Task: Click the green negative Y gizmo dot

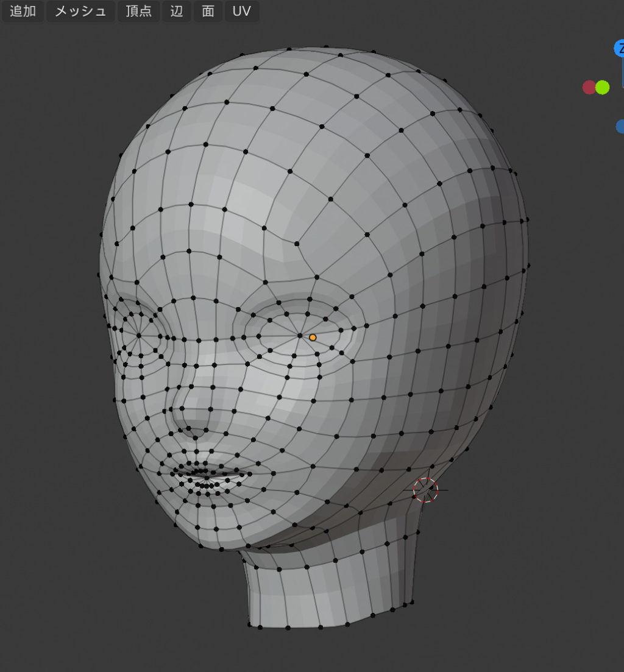Action: [603, 87]
